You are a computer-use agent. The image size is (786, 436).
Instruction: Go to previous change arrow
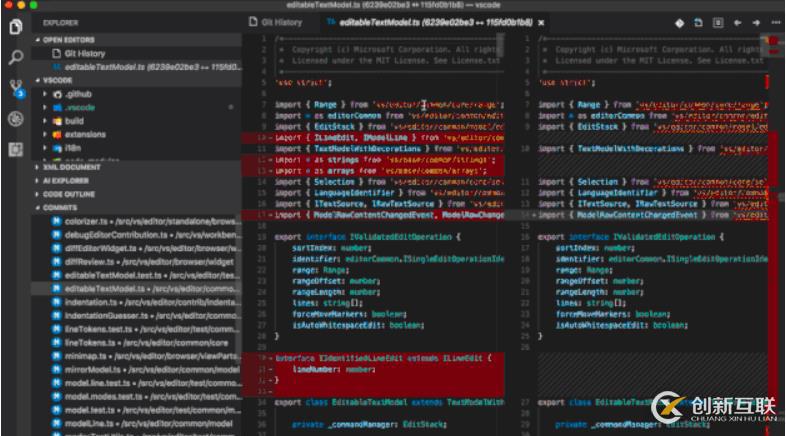(x=737, y=23)
